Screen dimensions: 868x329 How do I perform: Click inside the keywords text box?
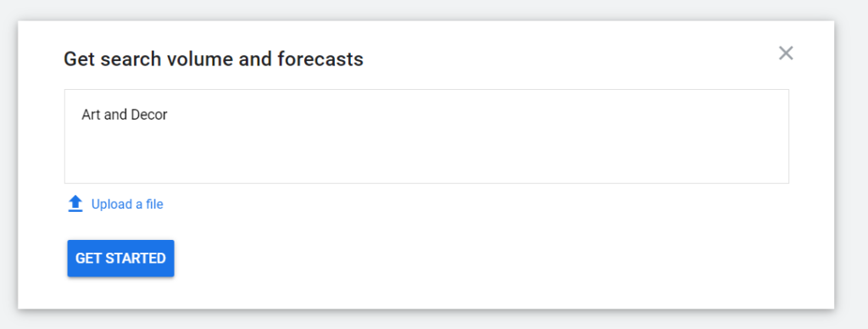coord(426,137)
